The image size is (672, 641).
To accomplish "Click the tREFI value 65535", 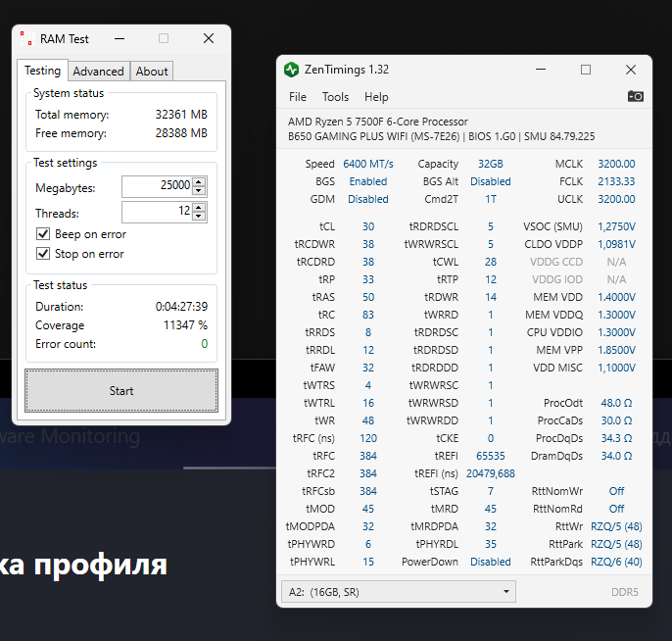I will point(490,456).
